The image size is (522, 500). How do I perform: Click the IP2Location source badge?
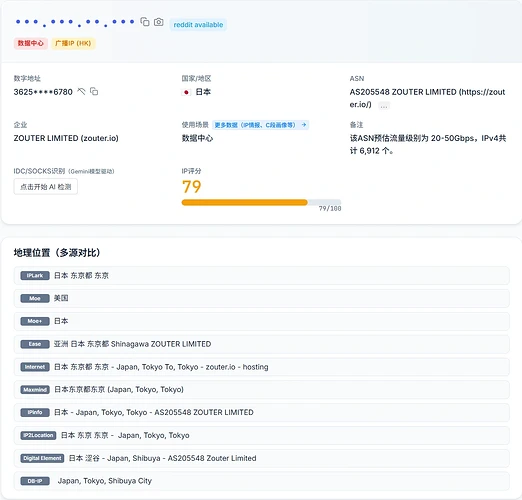coord(38,435)
